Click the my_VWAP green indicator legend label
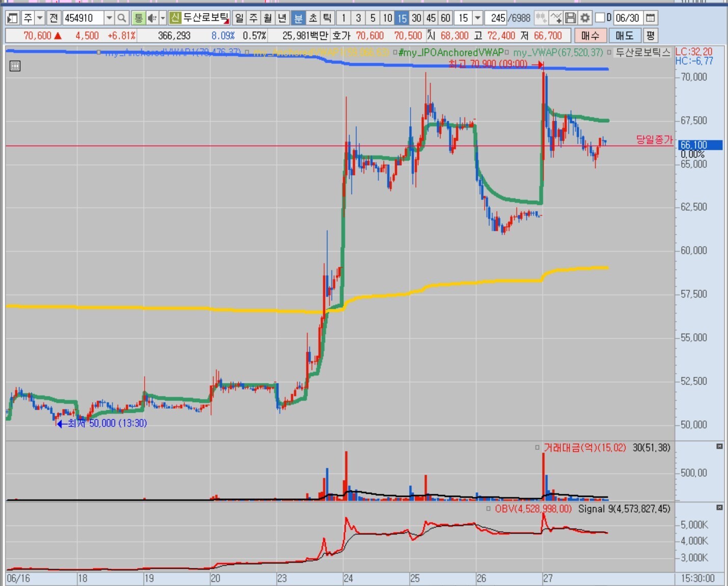The height and width of the screenshot is (586, 728). click(557, 52)
